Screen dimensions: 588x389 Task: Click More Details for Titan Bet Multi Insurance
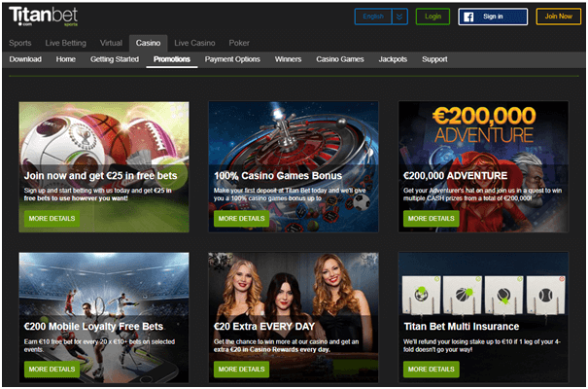432,370
